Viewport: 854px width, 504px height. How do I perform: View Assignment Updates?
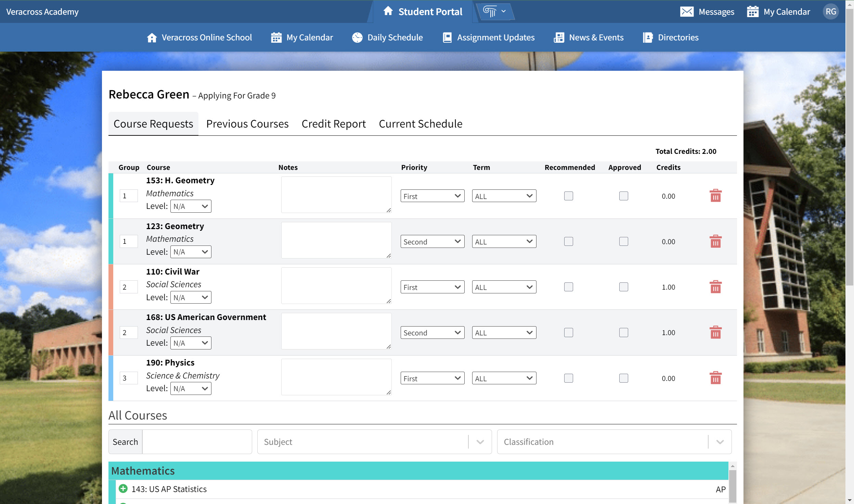coord(495,38)
